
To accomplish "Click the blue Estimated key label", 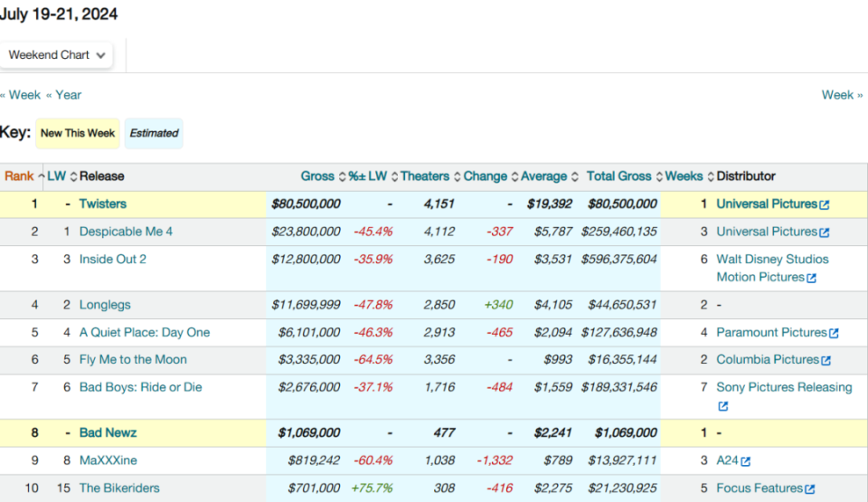I will click(154, 133).
